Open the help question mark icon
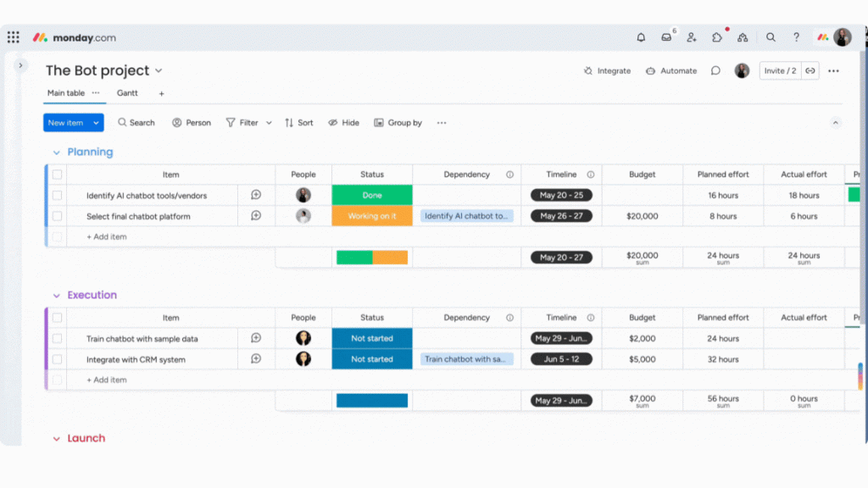This screenshot has height=488, width=868. pos(796,37)
